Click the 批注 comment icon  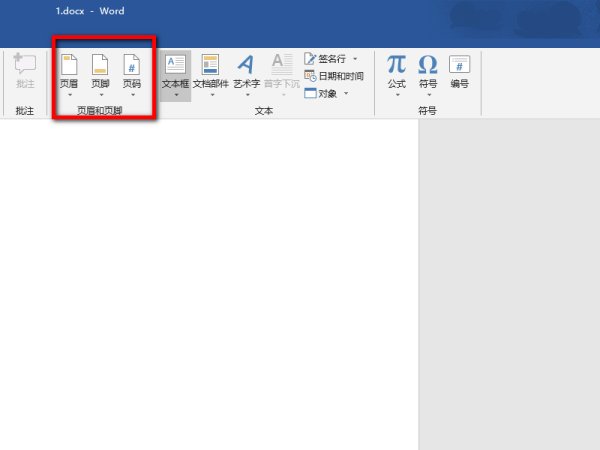click(25, 64)
